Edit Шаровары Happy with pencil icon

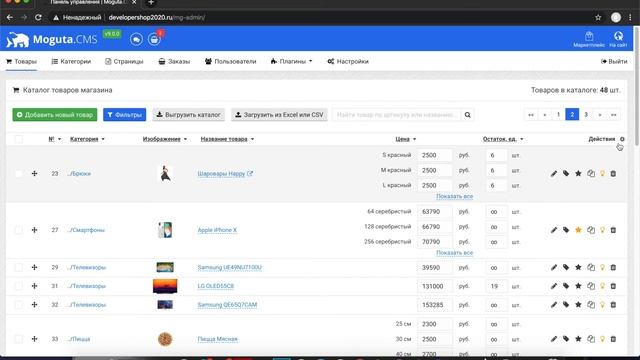point(554,174)
